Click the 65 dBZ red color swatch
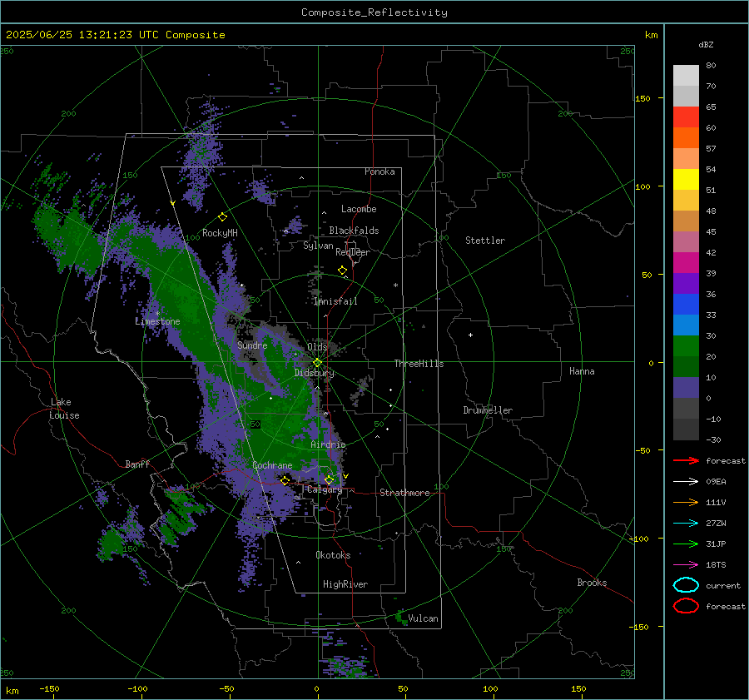 686,117
